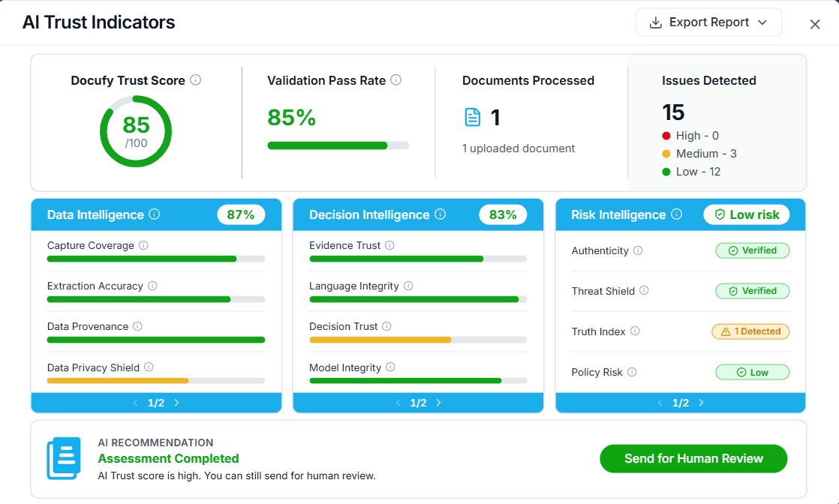Screen dimensions: 839x504
Task: Click the Policy Risk Low badge
Action: click(752, 373)
